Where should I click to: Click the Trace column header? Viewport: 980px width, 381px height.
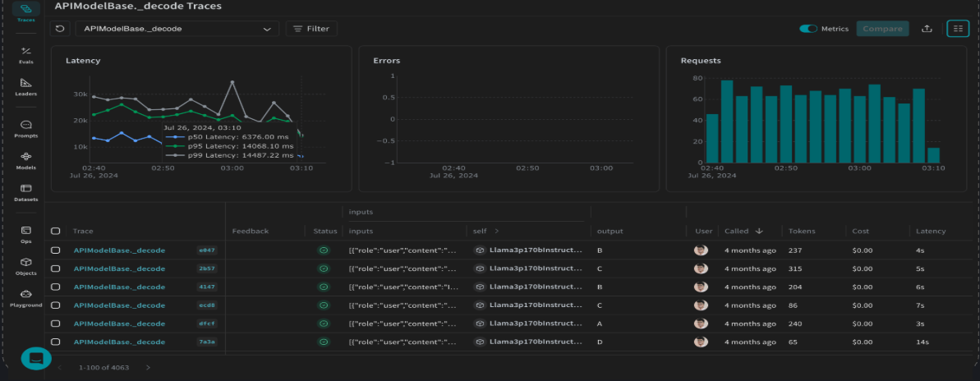pyautogui.click(x=83, y=231)
